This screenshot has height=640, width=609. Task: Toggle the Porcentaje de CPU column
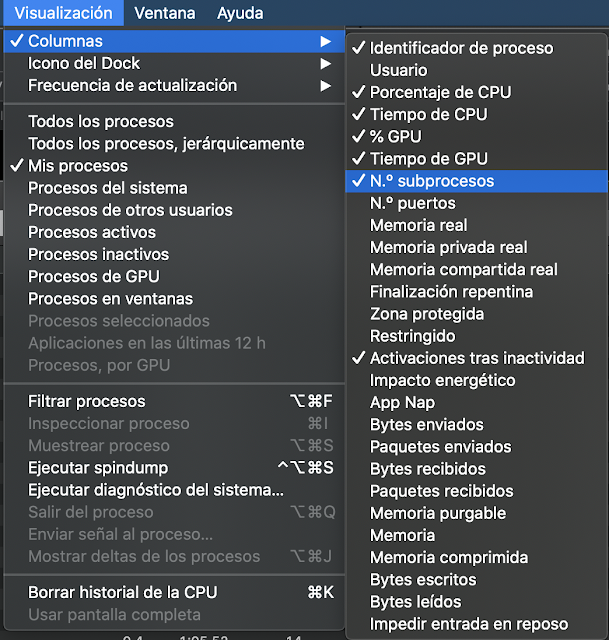(x=440, y=92)
